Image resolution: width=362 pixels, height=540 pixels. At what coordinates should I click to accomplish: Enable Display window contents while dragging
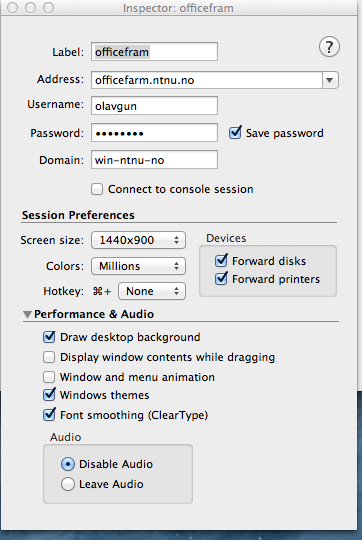click(49, 357)
